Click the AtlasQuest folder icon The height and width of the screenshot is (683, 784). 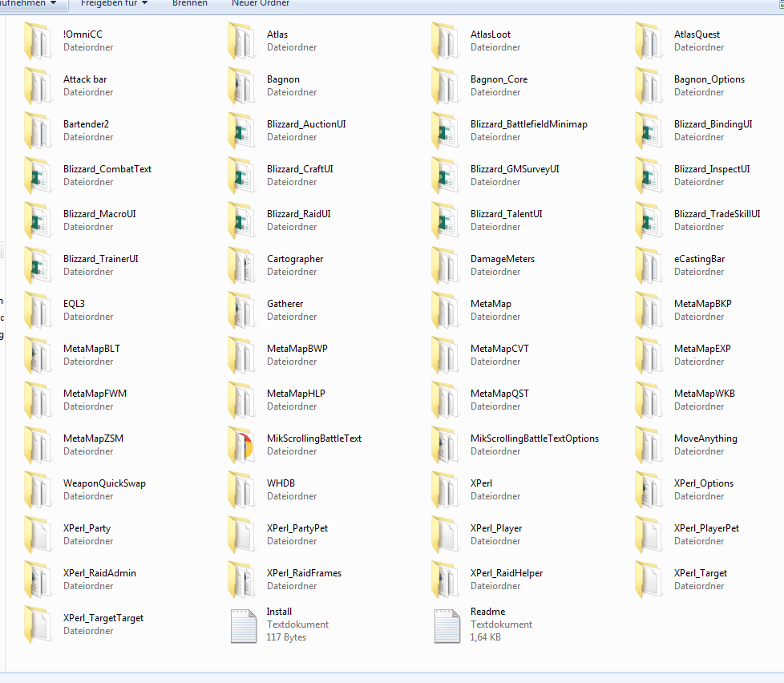click(x=648, y=41)
